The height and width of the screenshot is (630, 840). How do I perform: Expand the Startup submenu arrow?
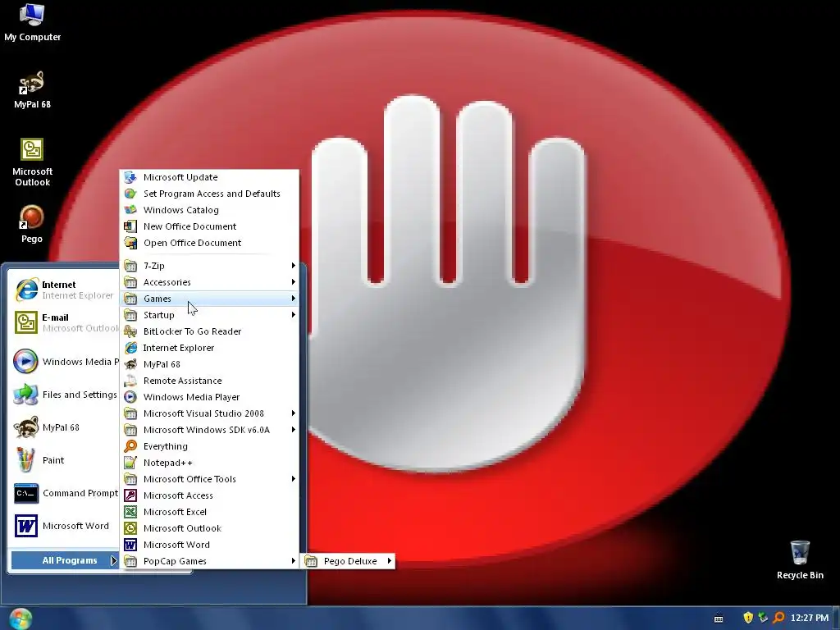coord(293,314)
